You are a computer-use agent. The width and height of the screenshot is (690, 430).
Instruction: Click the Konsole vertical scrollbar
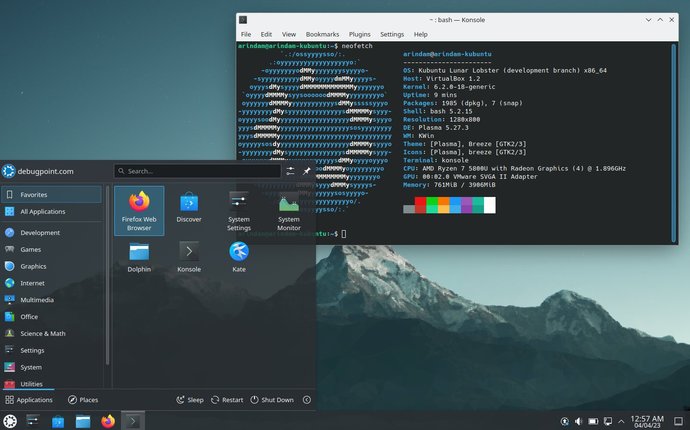point(673,143)
